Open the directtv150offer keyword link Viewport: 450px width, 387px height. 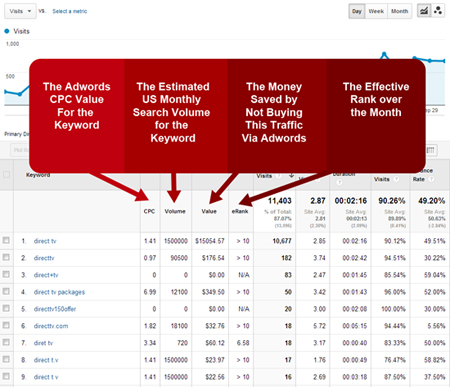tap(55, 309)
